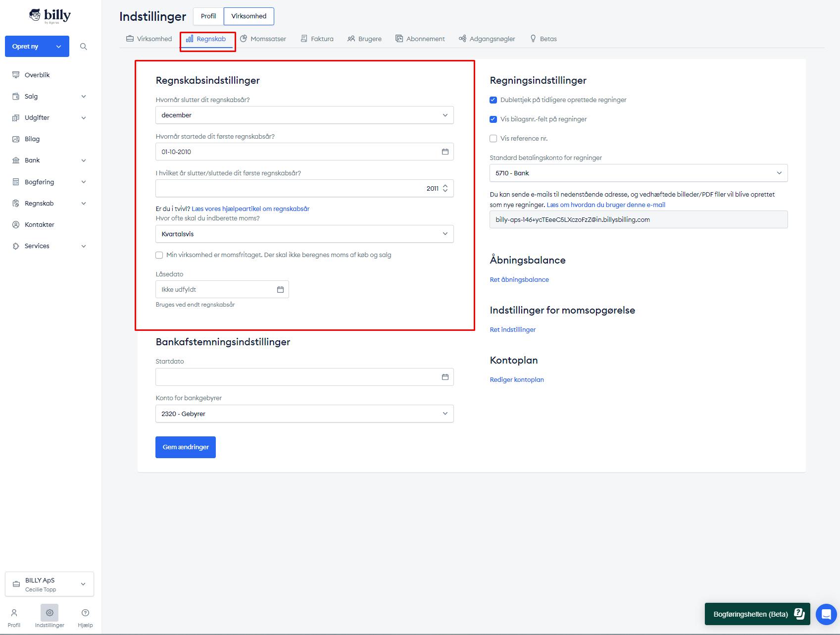Click the Opret ny button
This screenshot has height=635, width=840.
(x=37, y=47)
